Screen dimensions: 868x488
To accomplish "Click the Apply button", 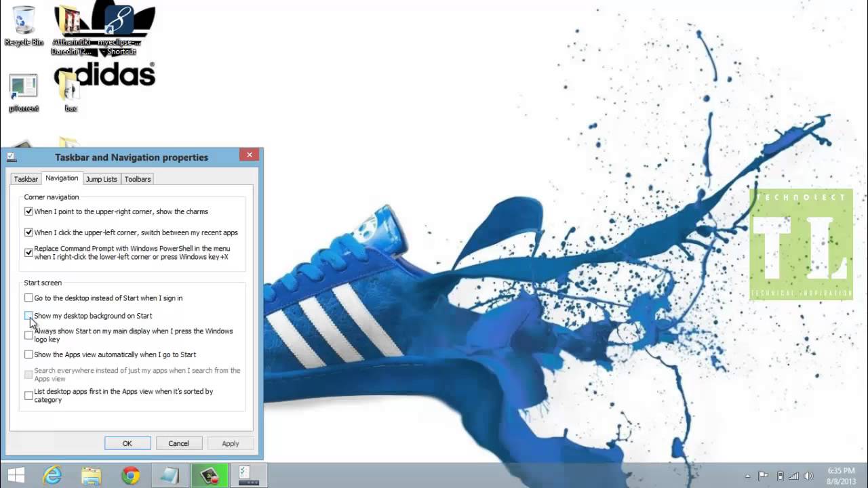I will click(231, 443).
